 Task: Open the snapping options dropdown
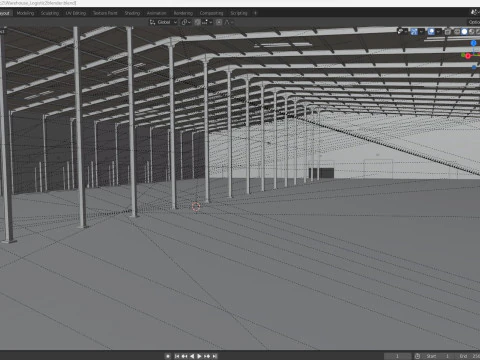coord(207,22)
